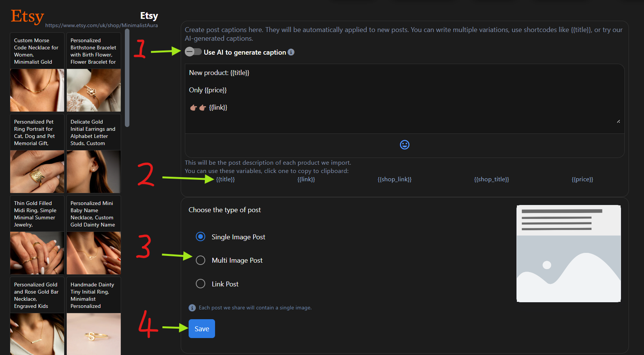
Task: Click the Choose the type of post heading
Action: tap(224, 210)
